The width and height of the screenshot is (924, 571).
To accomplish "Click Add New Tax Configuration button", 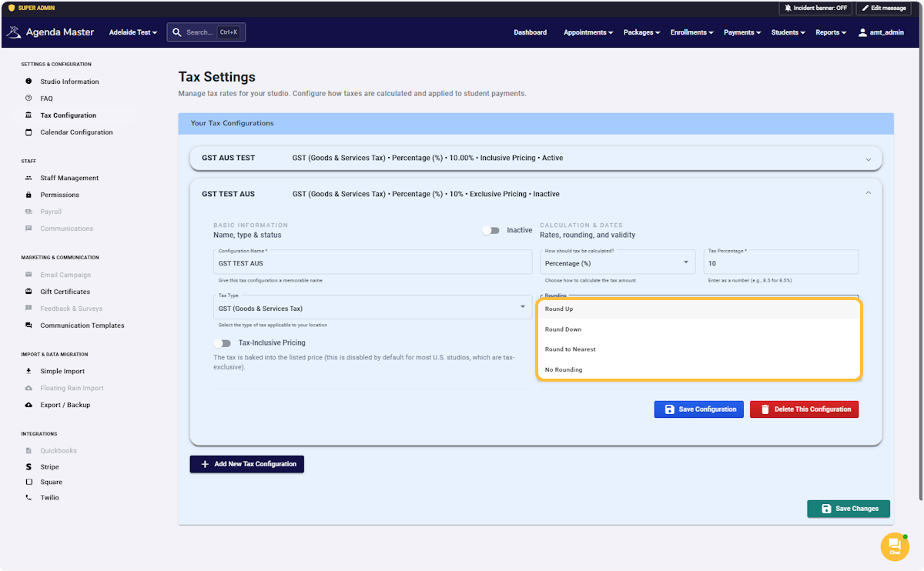I will (x=247, y=464).
